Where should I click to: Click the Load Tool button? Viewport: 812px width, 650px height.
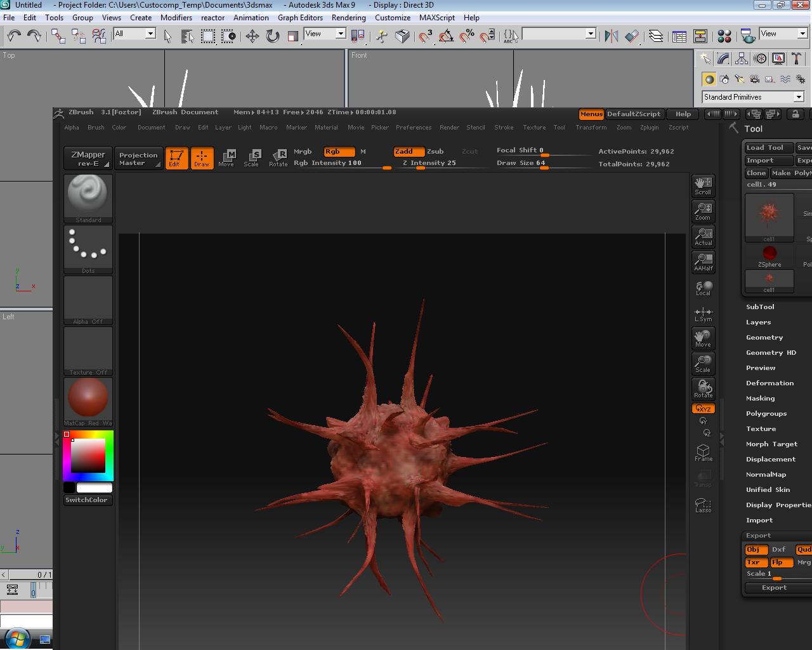click(769, 148)
